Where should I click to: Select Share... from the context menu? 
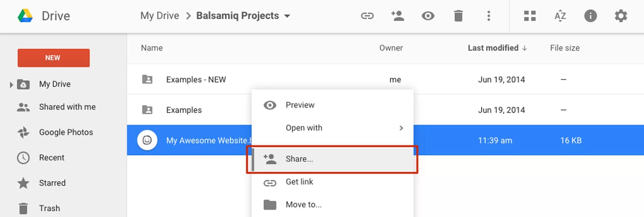click(299, 159)
